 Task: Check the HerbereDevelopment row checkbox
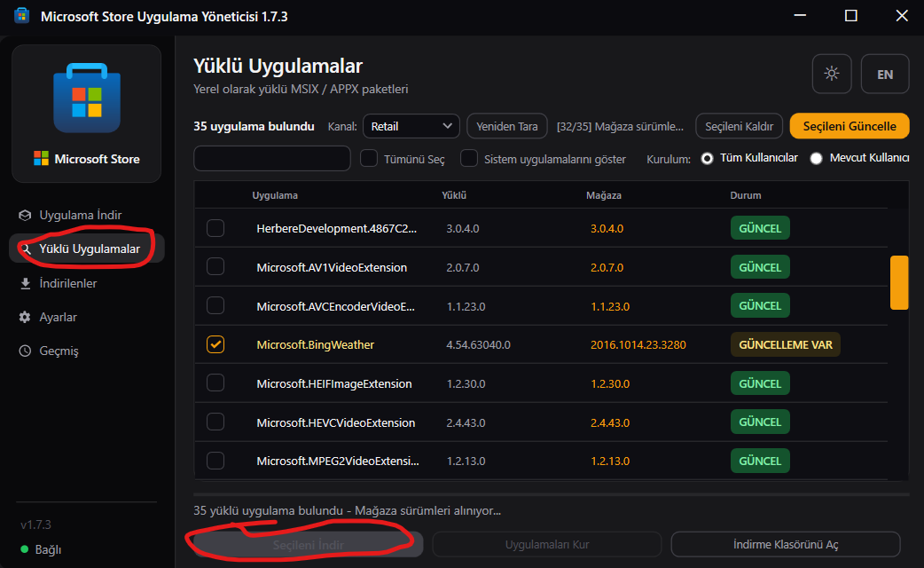pyautogui.click(x=215, y=228)
